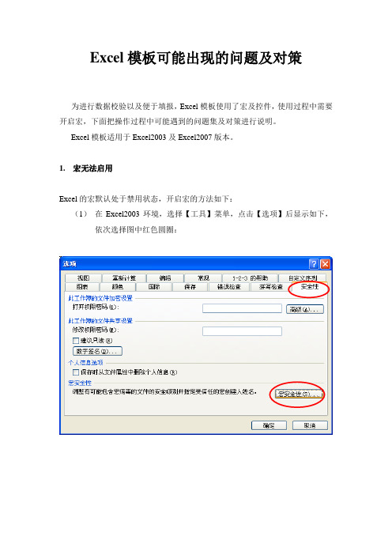Go to the 常规 tab
392x555 pixels.
(x=203, y=278)
